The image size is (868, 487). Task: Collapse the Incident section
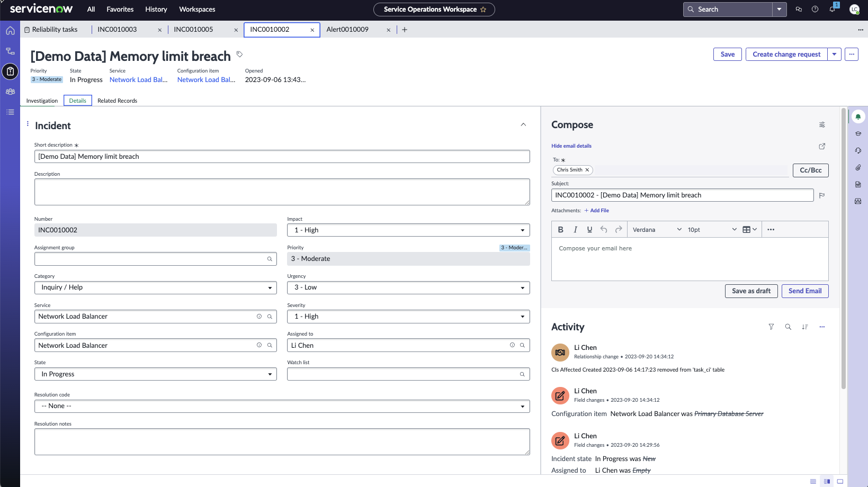[523, 125]
